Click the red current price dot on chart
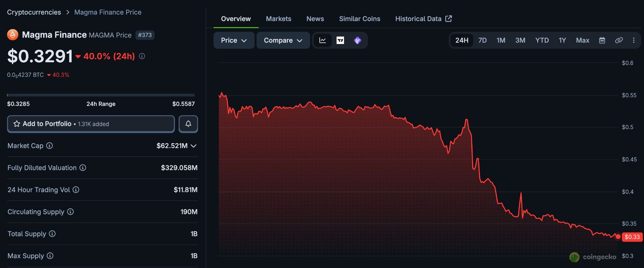The image size is (644, 268). [618, 237]
